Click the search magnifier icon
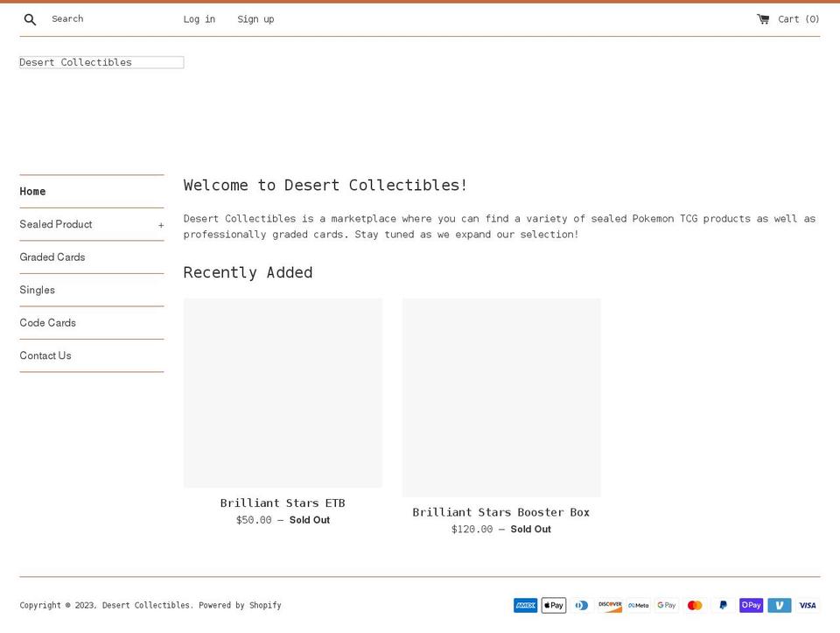Screen dimensions: 840x633 tap(30, 18)
